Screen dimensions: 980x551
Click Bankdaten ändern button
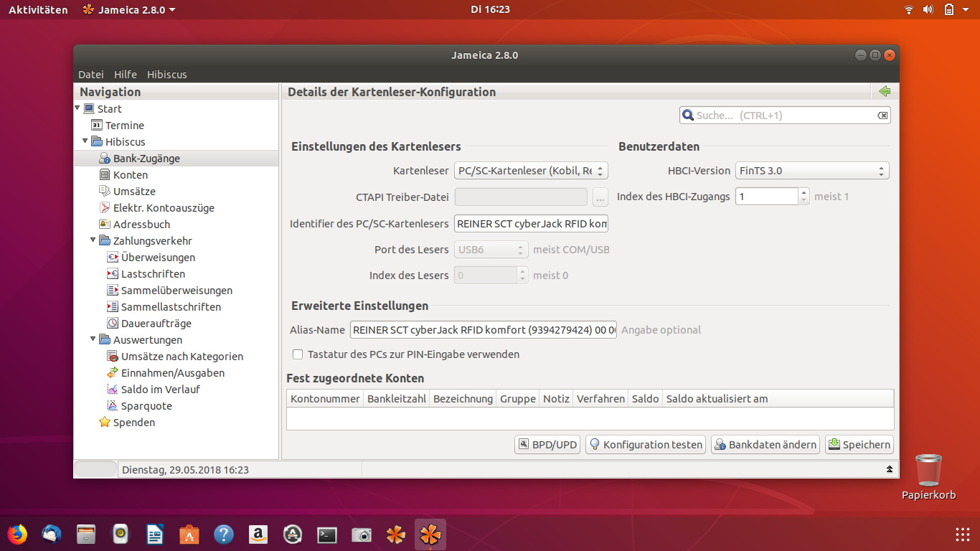(765, 445)
